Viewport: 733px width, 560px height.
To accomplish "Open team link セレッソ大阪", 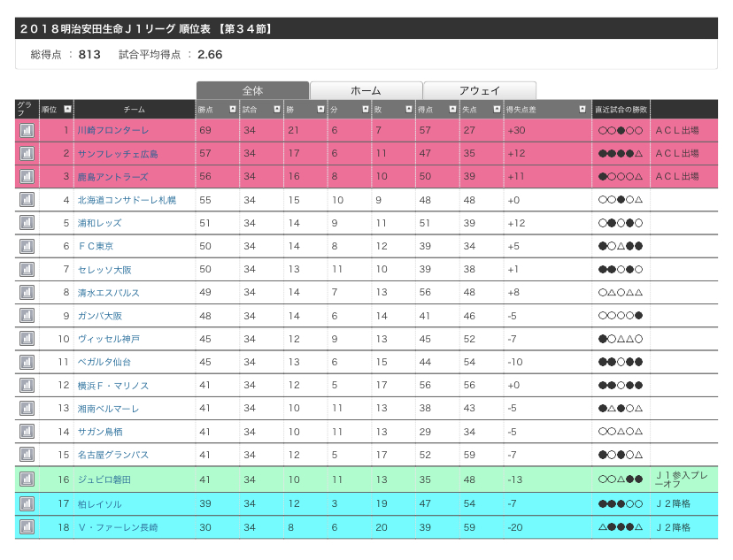I will [104, 270].
